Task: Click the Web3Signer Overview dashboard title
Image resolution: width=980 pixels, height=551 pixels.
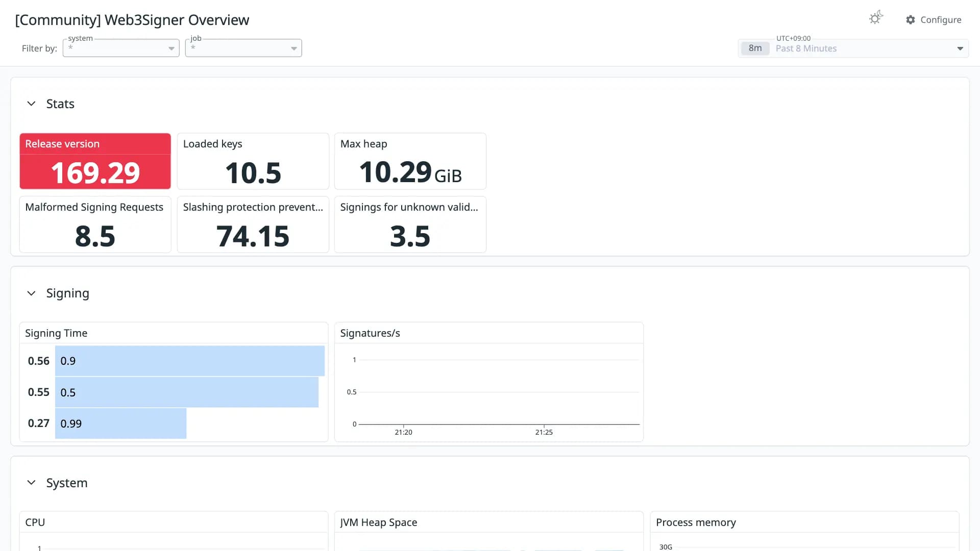Action: (132, 20)
